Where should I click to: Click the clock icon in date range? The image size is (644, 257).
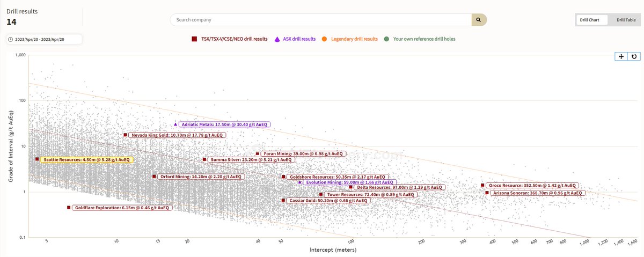pyautogui.click(x=11, y=40)
